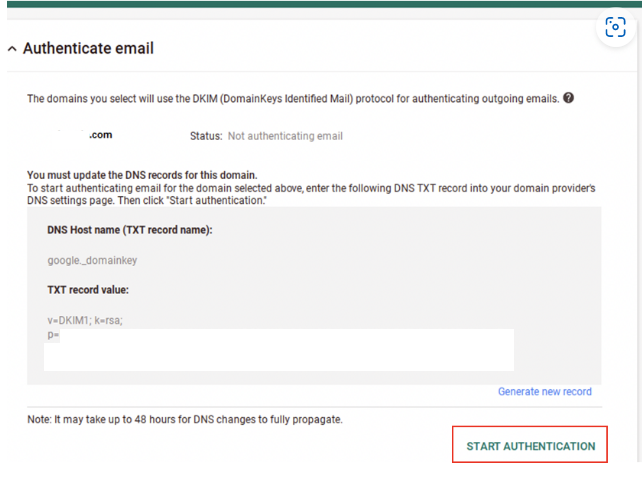The height and width of the screenshot is (496, 642).
Task: Click the green bar at the top
Action: pos(320,4)
